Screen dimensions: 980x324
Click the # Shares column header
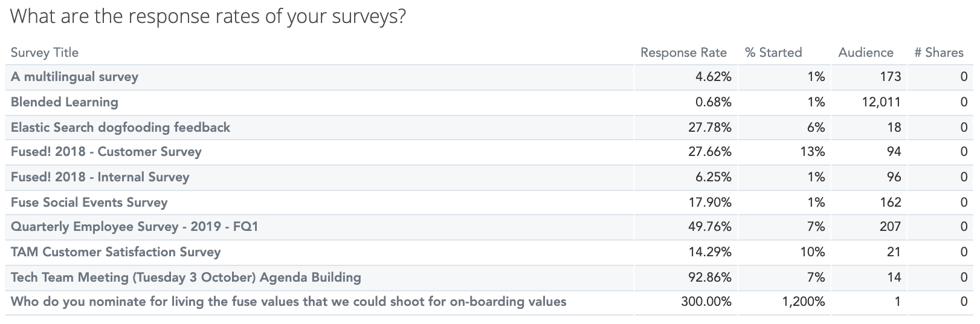click(938, 53)
